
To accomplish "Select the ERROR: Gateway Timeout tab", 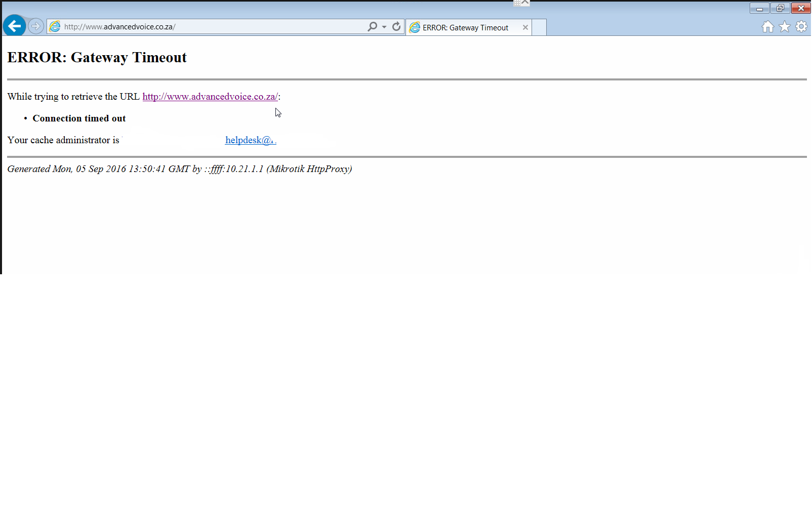I will [x=465, y=27].
